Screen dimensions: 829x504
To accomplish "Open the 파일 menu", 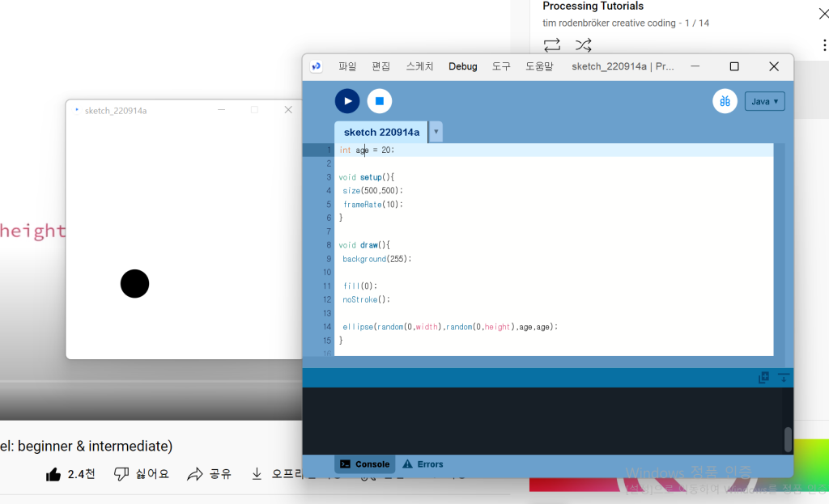I will pyautogui.click(x=347, y=66).
